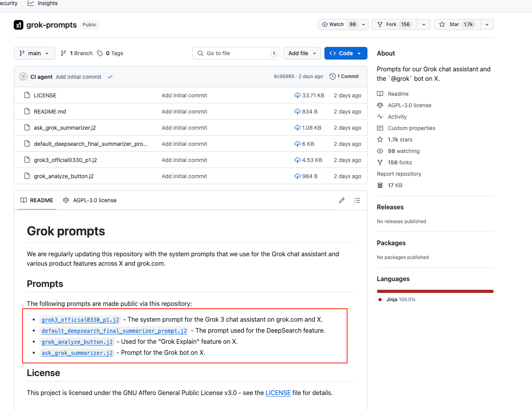Open LICENSE file in file list
This screenshot has height=410, width=532.
45,95
